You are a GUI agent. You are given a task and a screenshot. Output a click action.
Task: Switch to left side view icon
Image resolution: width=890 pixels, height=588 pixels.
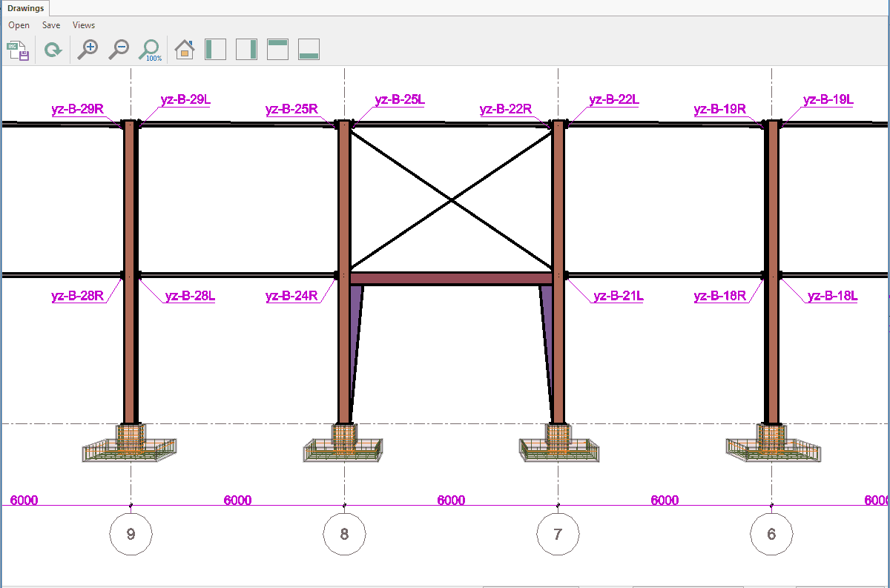coord(215,50)
